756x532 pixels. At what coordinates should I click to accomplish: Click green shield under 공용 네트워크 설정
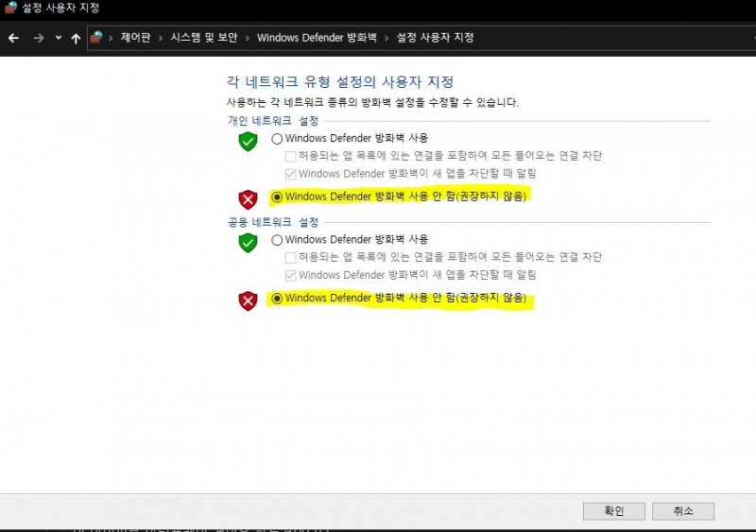(248, 243)
